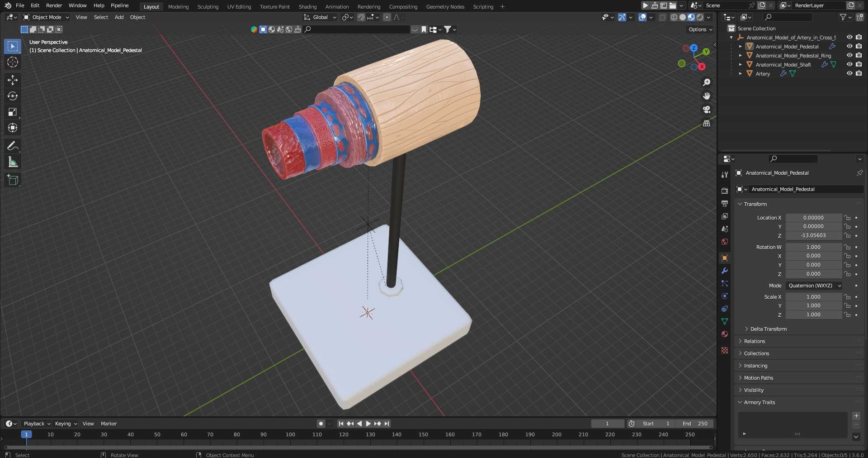Select the Annotate tool
The width and height of the screenshot is (868, 458).
pos(13,146)
